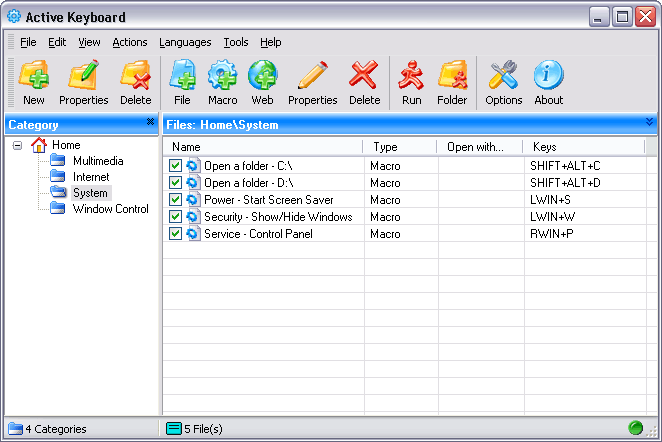Toggle the Security - Show/Hide Windows checkbox
The height and width of the screenshot is (442, 662).
pyautogui.click(x=175, y=217)
